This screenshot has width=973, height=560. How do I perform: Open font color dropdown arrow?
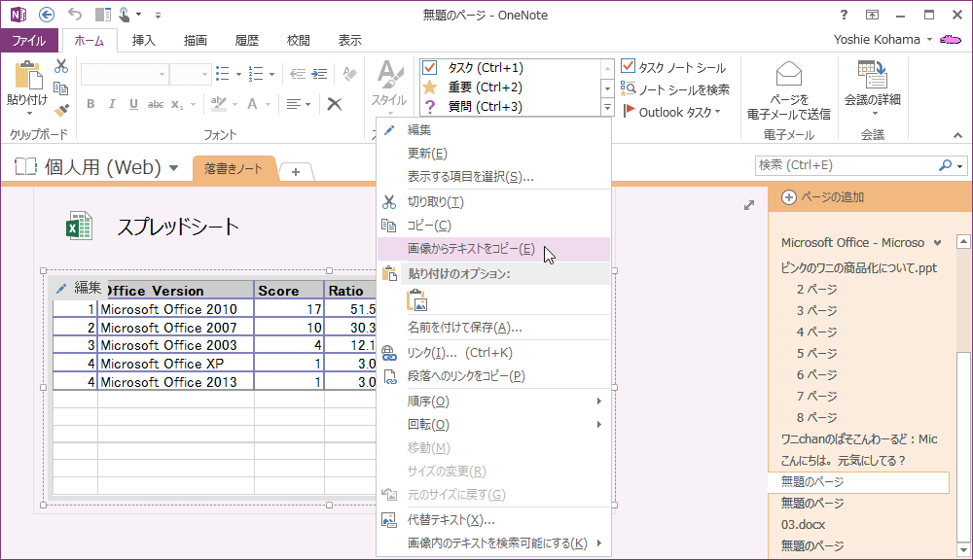coord(269,104)
